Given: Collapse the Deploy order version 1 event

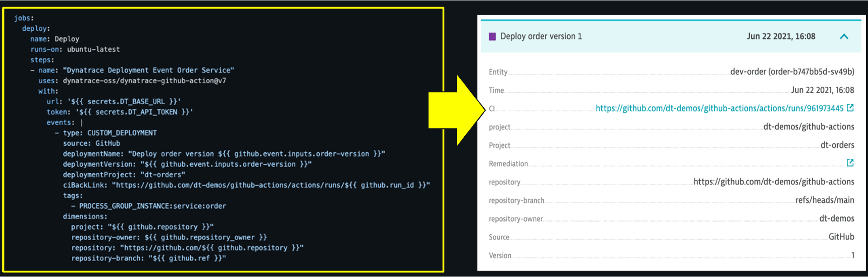Looking at the screenshot, I should [x=844, y=37].
